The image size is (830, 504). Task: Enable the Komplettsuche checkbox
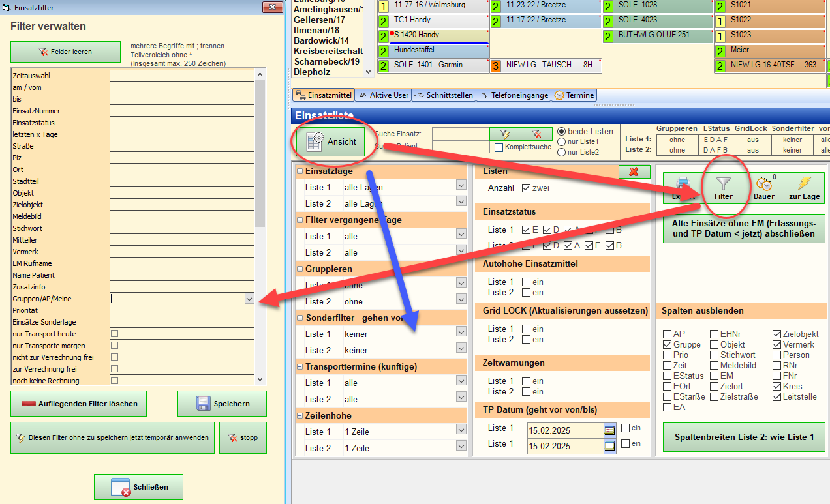(x=499, y=147)
